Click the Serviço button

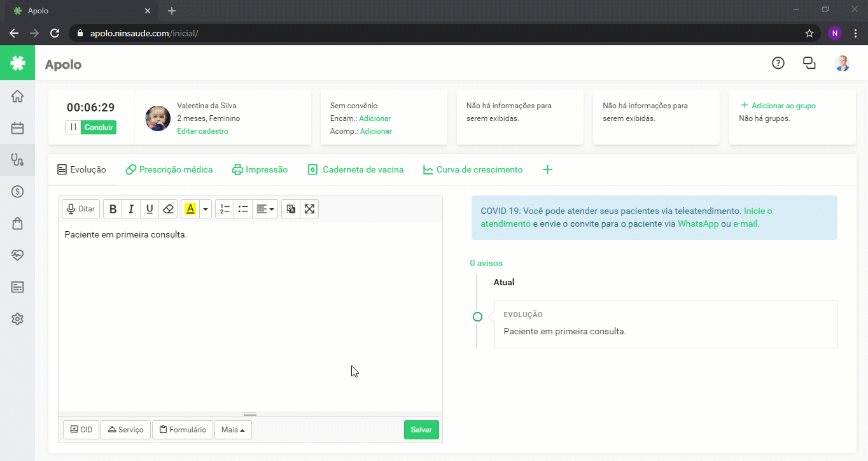click(x=125, y=430)
